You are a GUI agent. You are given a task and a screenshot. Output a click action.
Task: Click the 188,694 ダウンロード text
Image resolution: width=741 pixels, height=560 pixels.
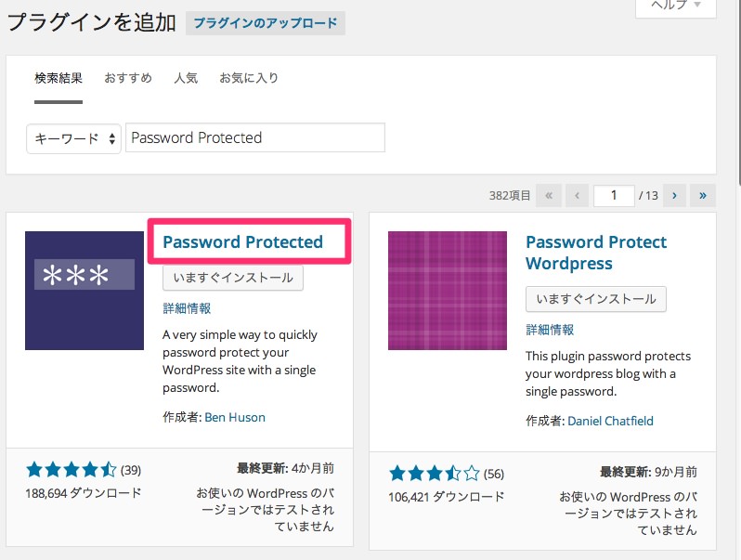tap(84, 493)
